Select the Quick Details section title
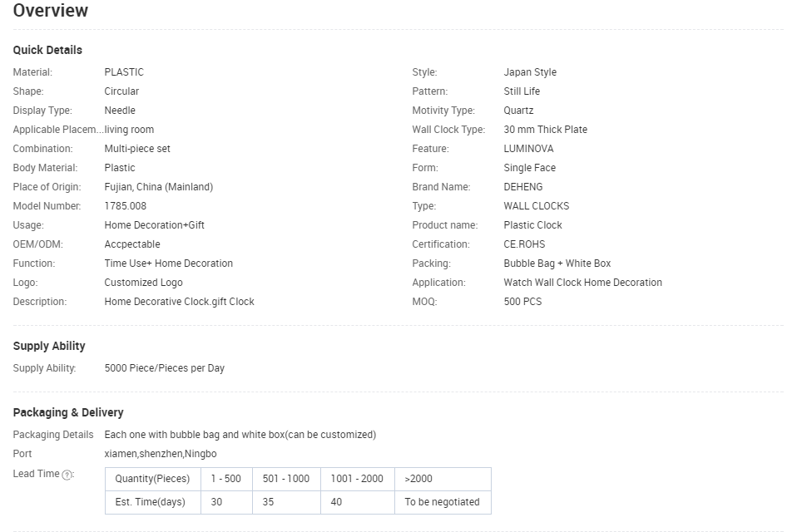Screen dimensions: 797x532 click(x=47, y=50)
